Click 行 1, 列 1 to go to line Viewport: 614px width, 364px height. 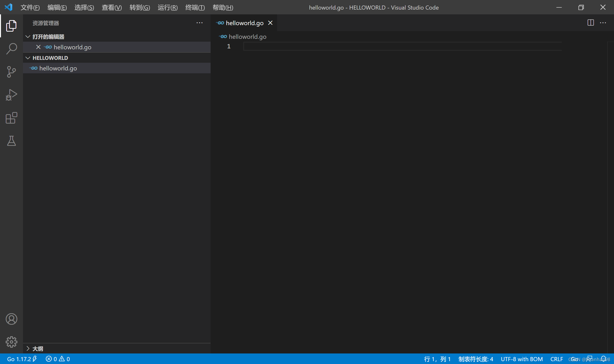(437, 358)
